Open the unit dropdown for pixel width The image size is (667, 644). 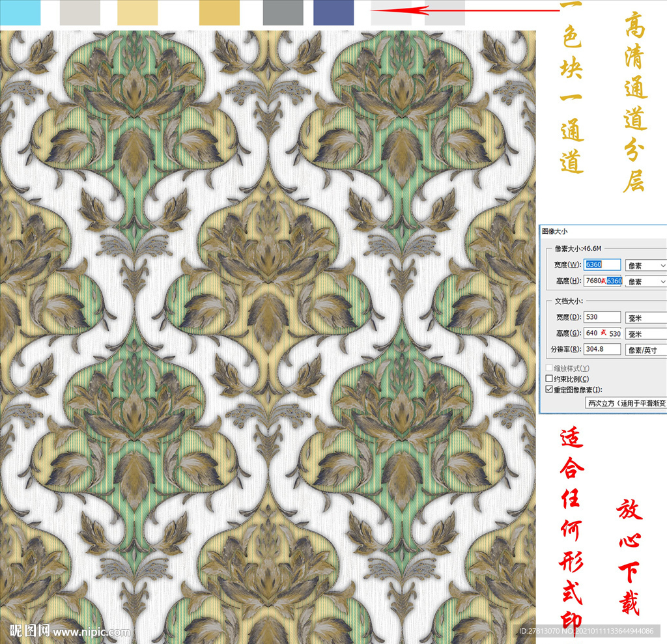(x=646, y=266)
